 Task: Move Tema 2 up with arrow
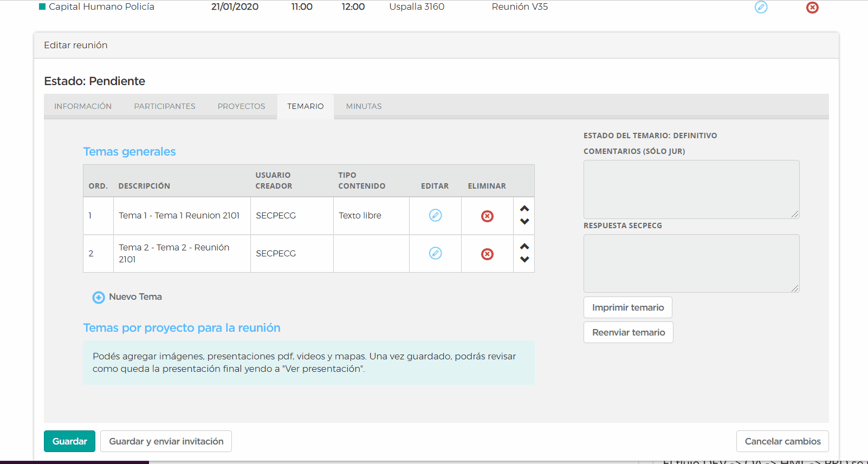click(524, 247)
